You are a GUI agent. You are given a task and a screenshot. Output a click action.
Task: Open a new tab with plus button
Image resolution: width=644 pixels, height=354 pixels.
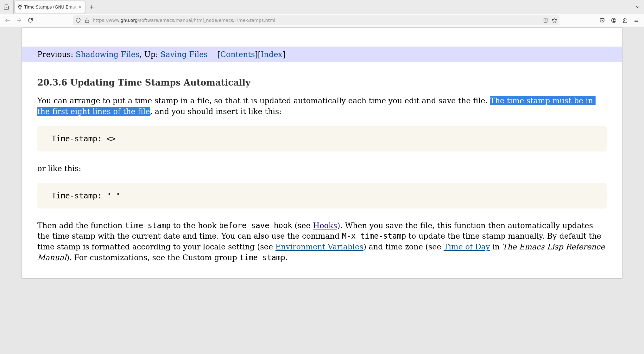coord(92,7)
